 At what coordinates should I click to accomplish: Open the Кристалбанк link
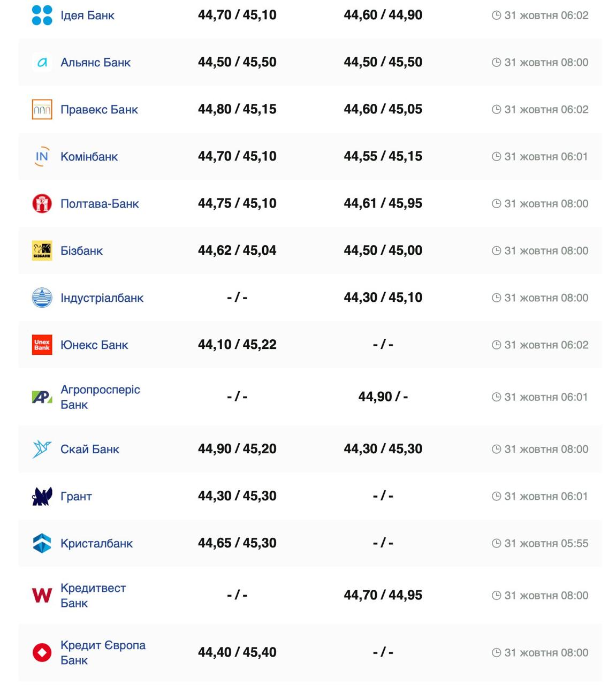pyautogui.click(x=96, y=544)
